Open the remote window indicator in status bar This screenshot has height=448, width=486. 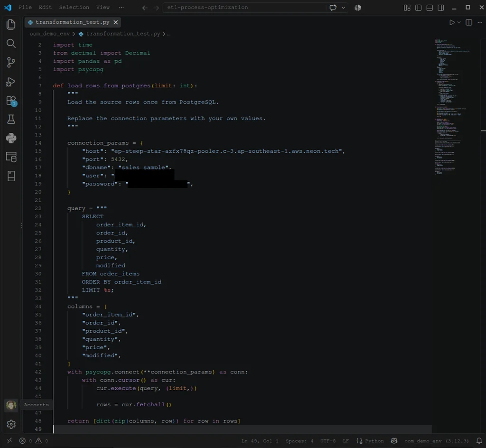pos(9,440)
